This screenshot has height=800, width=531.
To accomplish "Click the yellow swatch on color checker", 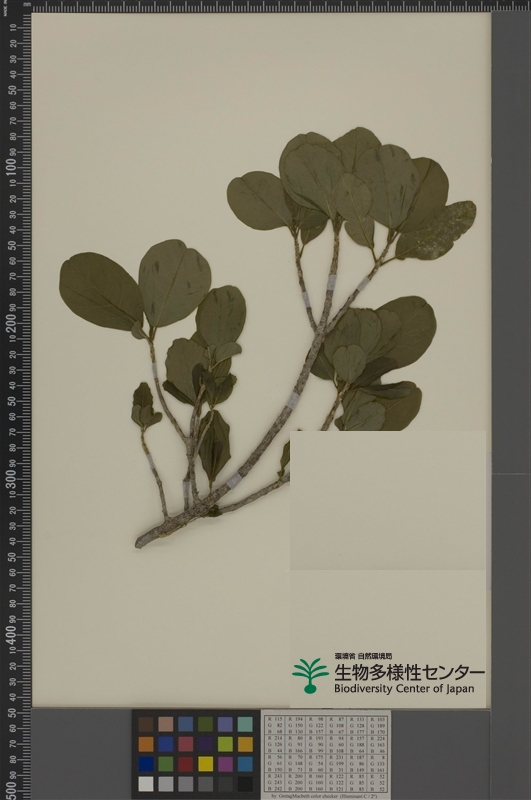I will coord(206,764).
